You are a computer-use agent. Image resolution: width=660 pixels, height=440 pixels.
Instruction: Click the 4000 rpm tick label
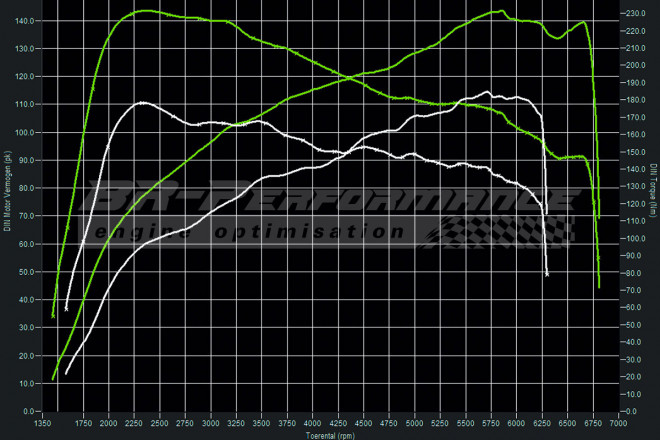(312, 424)
